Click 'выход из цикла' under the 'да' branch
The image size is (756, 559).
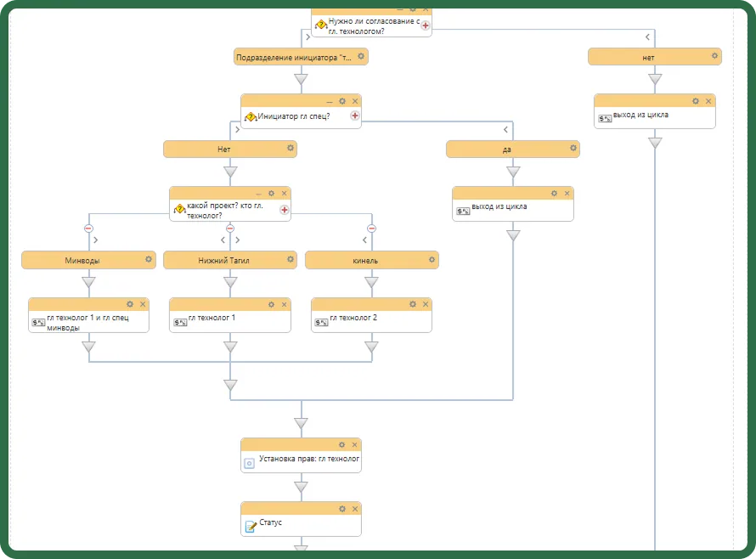(x=499, y=206)
